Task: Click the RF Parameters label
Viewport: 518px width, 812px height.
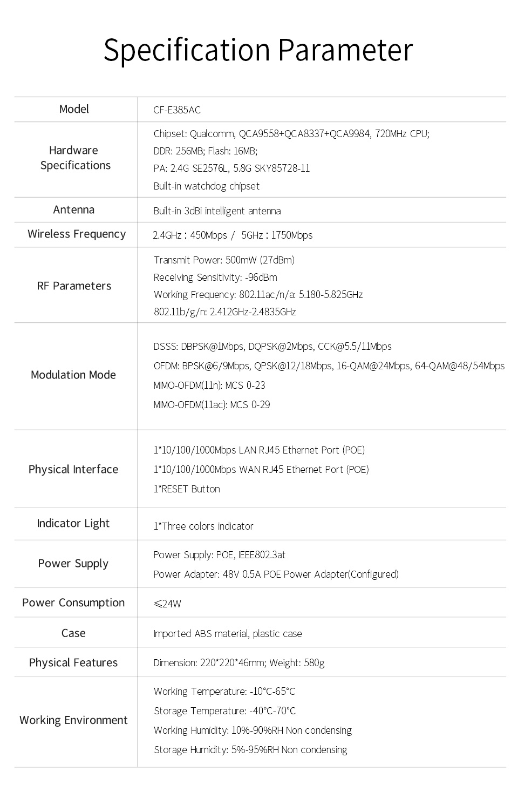Action: (74, 286)
